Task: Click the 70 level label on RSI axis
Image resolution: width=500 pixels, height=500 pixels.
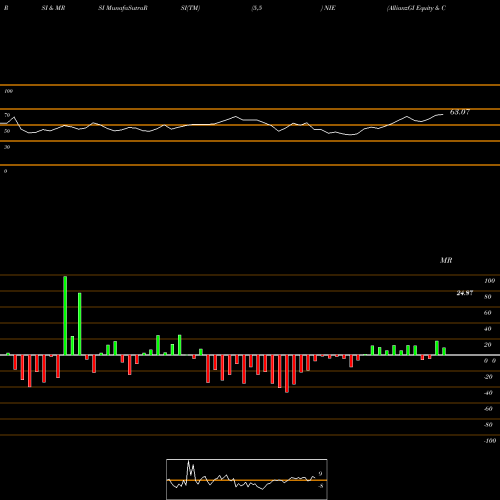Action: pos(7,115)
